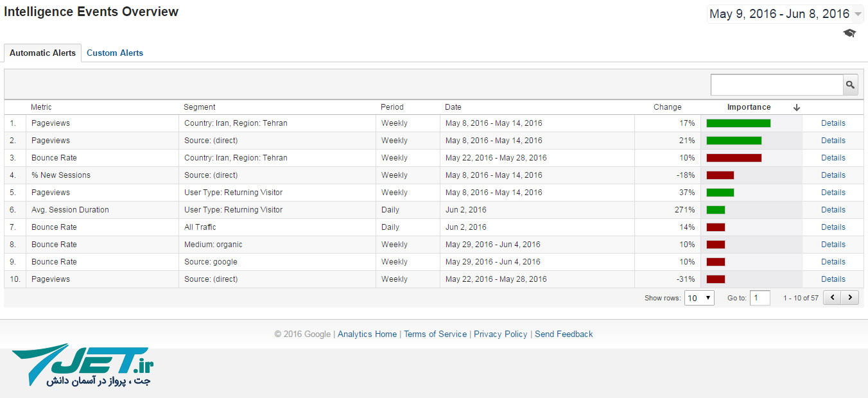Select the Automatic Alerts tab

coord(42,53)
